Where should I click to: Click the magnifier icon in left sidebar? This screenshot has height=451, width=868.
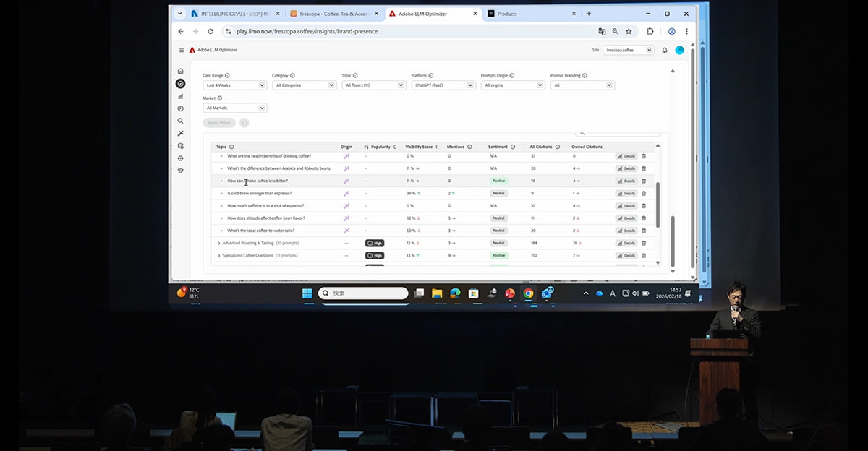[180, 121]
